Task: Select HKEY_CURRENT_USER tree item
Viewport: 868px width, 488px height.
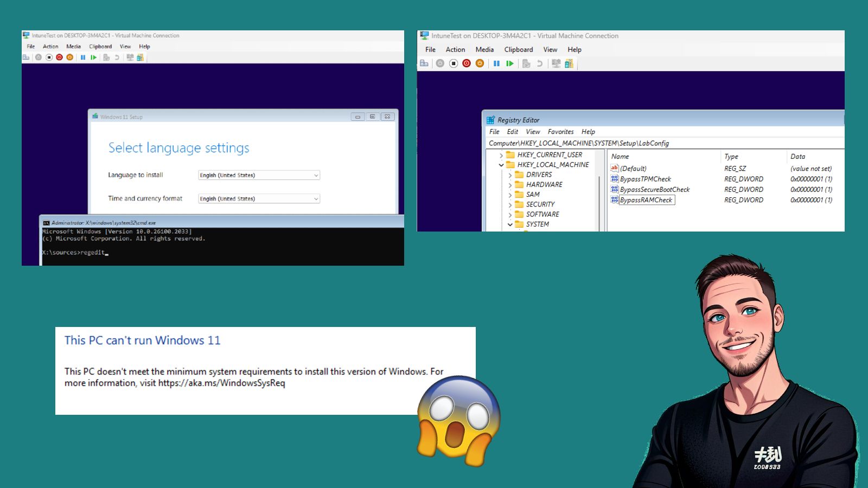Action: coord(550,155)
